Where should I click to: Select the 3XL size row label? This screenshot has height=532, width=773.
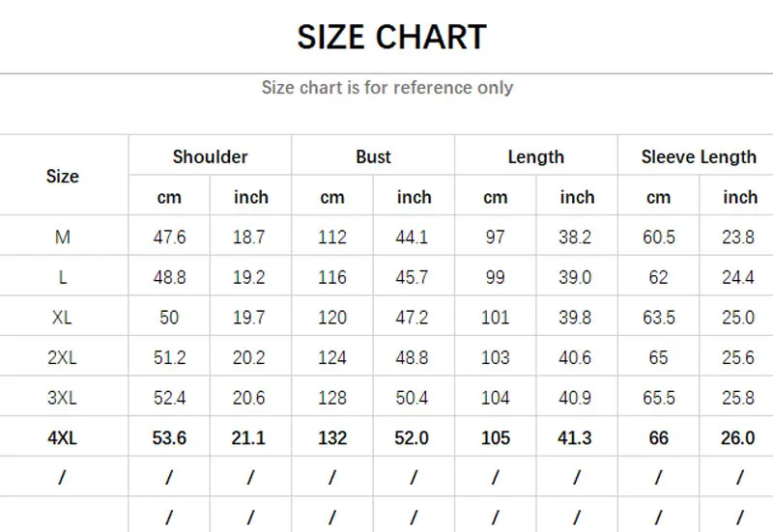(63, 398)
